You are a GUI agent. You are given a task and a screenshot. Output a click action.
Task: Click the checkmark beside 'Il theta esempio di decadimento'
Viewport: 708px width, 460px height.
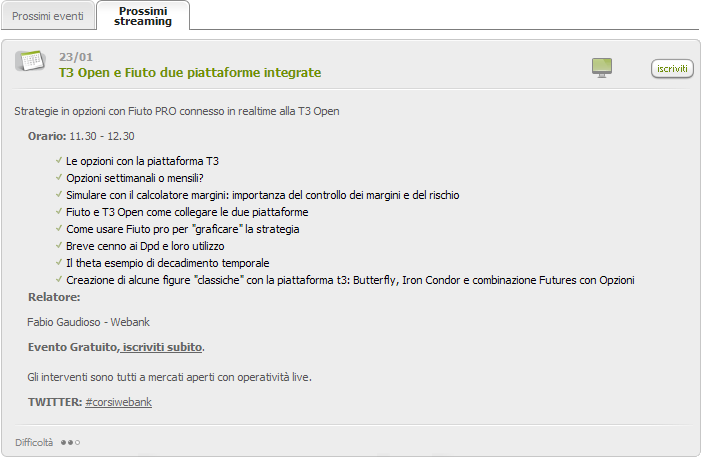click(59, 262)
